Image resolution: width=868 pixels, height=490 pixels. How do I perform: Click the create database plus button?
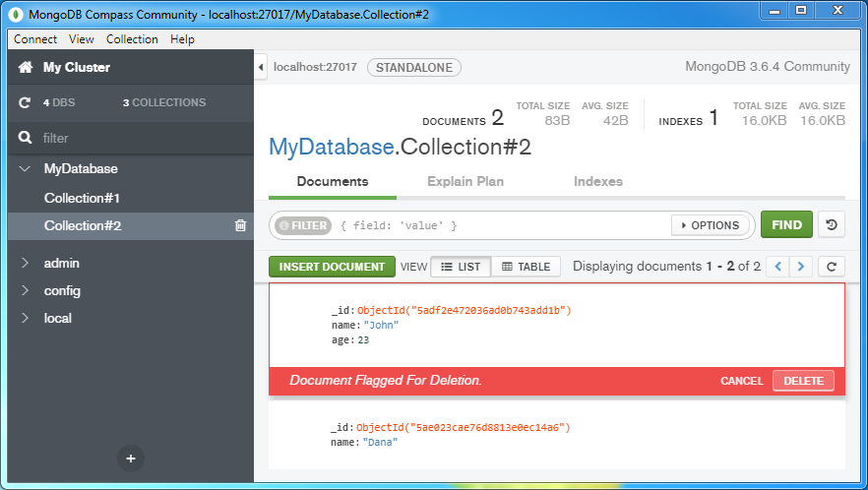(131, 459)
